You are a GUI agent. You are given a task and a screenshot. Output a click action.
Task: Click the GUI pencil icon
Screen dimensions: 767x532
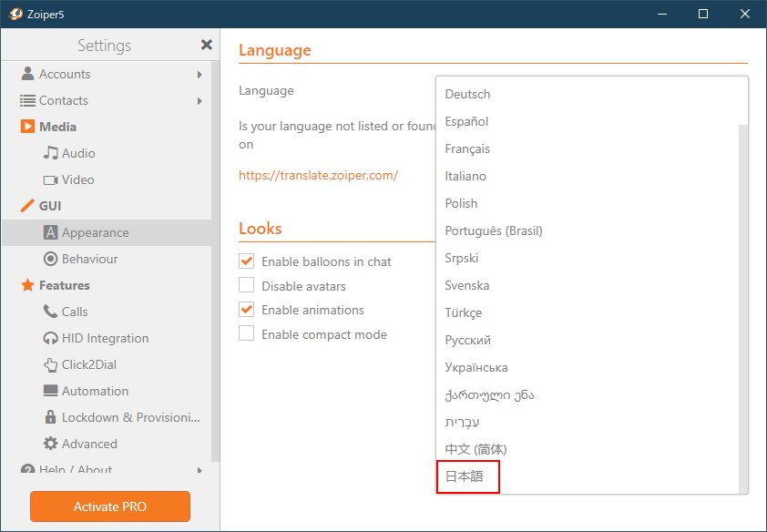[x=27, y=206]
